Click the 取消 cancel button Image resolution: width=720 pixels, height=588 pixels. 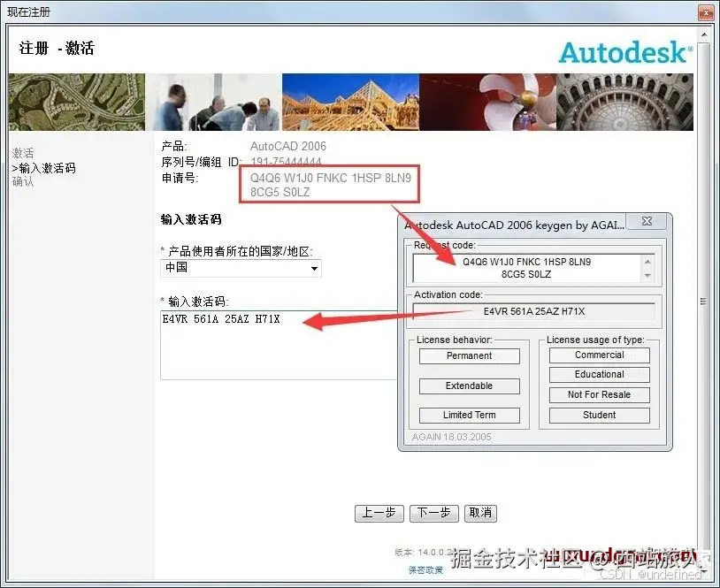coord(480,513)
